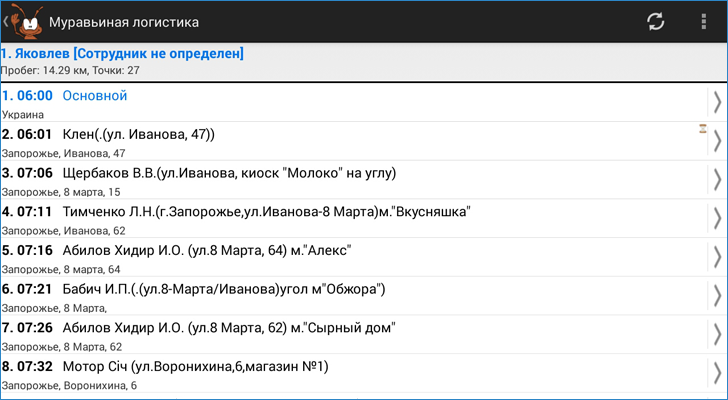Viewport: 728px width, 400px height.
Task: Open chevron for "Сырный дом" row
Action: pos(717,335)
